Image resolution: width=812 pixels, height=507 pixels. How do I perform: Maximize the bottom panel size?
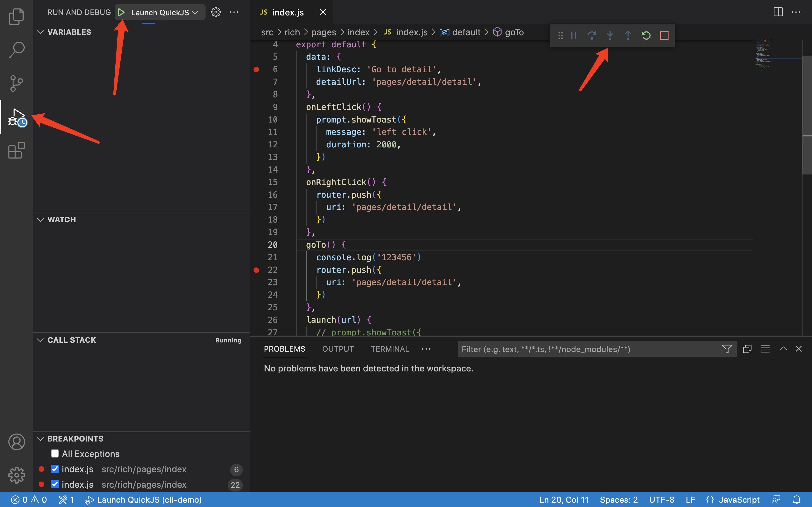coord(783,349)
